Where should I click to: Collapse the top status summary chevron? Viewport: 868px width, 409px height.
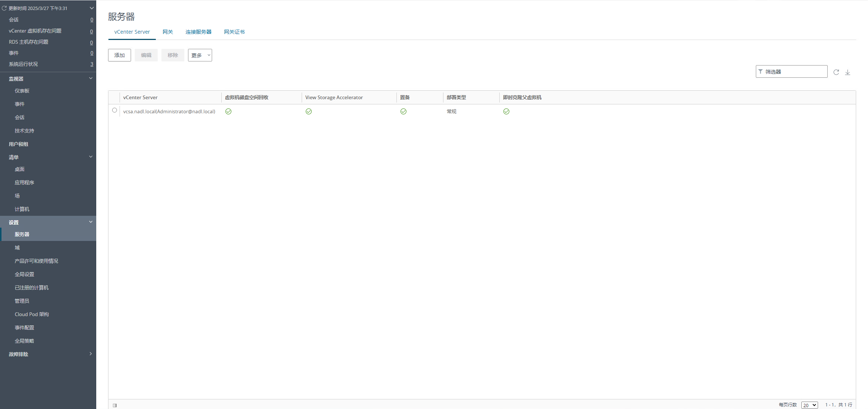(91, 8)
